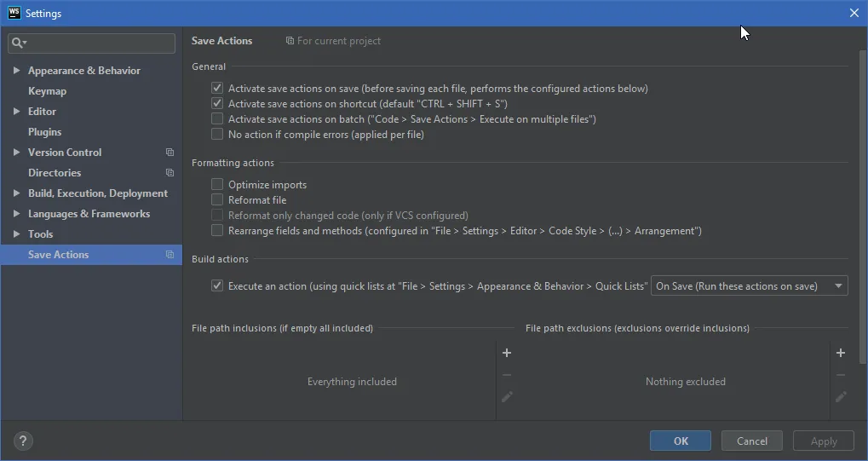Click the remove minus icon for exclusions
Screen dimensions: 868x461
pyautogui.click(x=841, y=375)
